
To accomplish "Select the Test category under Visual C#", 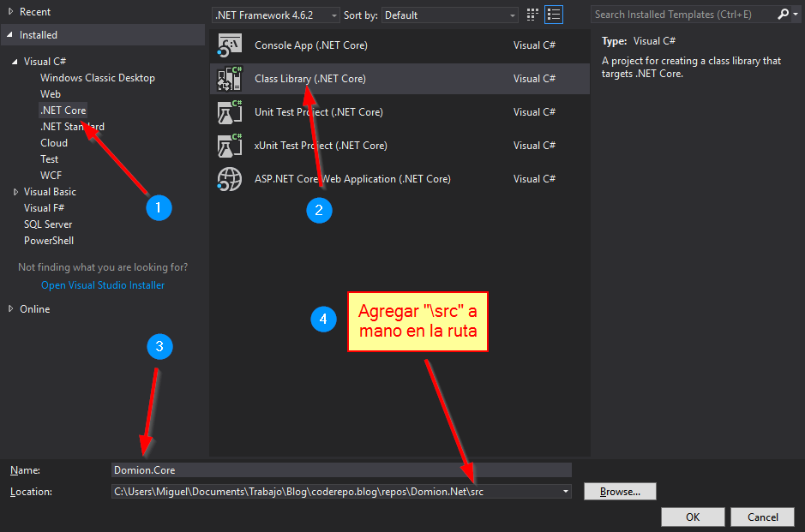I will (x=49, y=159).
